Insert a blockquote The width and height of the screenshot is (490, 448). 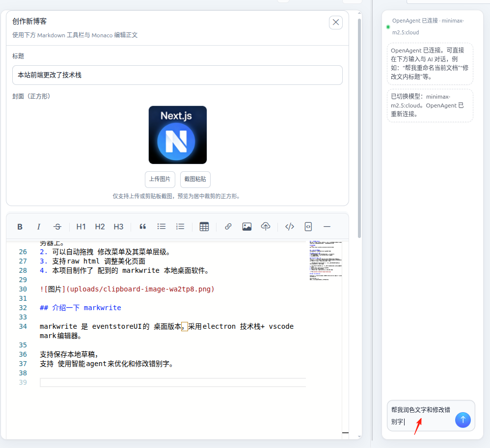point(142,227)
